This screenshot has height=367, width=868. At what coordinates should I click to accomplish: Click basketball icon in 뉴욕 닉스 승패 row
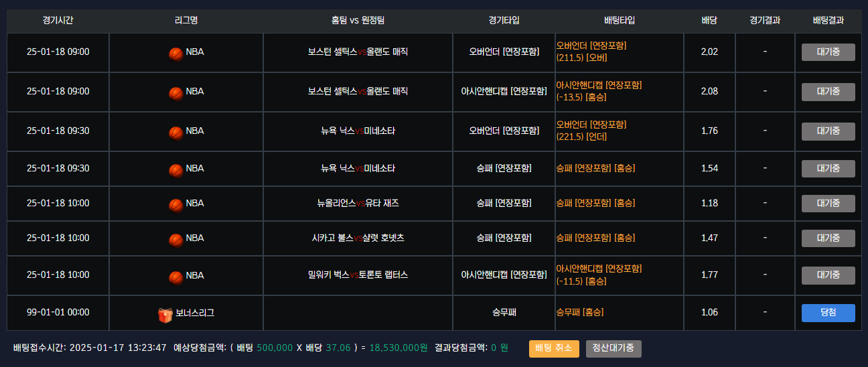(x=175, y=169)
